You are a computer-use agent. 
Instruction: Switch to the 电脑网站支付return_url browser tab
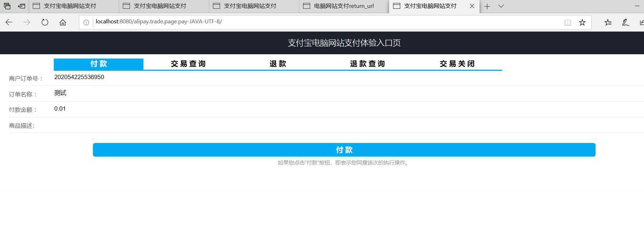tap(344, 6)
